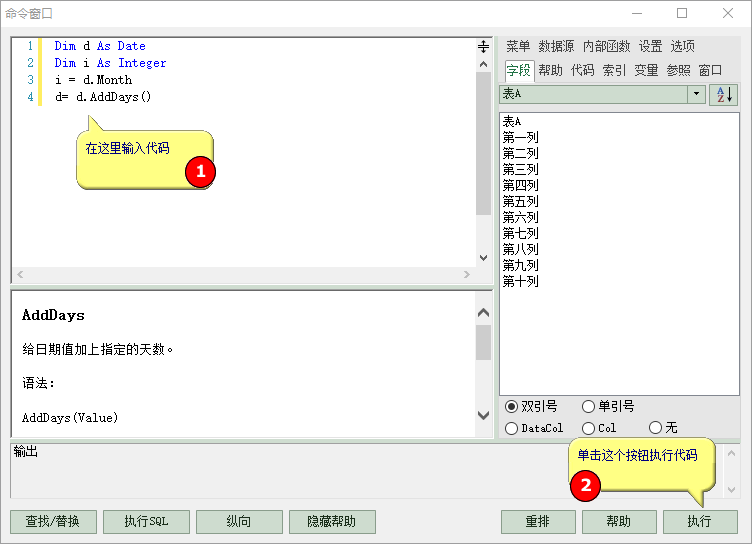
Task: Choose the Col radio button
Action: coord(588,428)
